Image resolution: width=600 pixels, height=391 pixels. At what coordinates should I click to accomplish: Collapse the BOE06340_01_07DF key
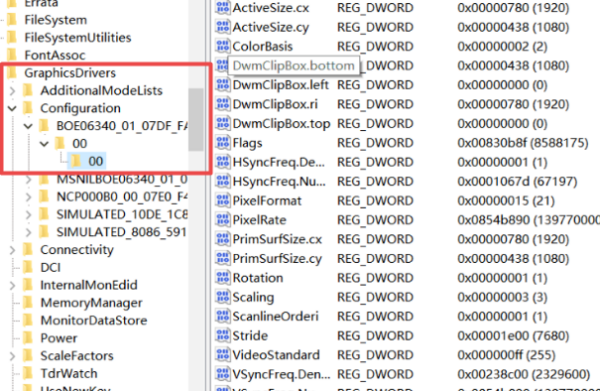click(x=28, y=125)
